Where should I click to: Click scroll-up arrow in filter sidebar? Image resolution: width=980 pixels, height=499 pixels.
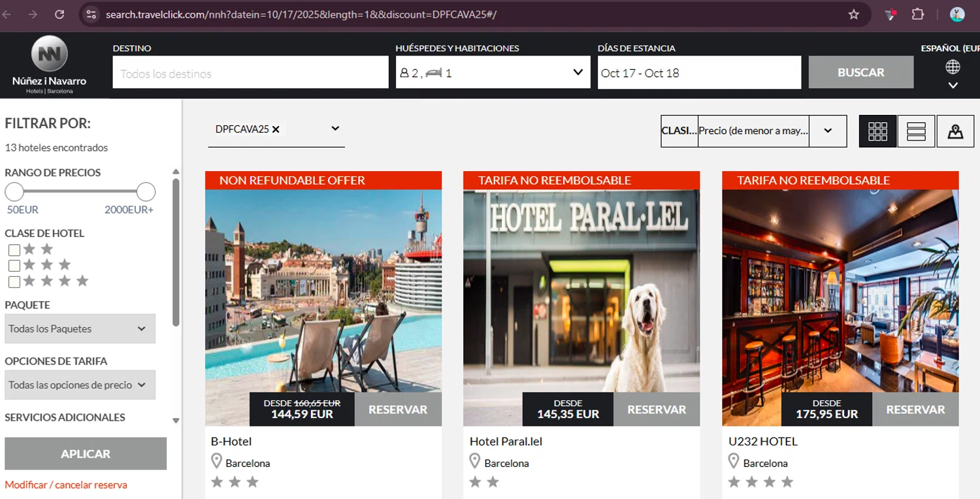click(176, 172)
